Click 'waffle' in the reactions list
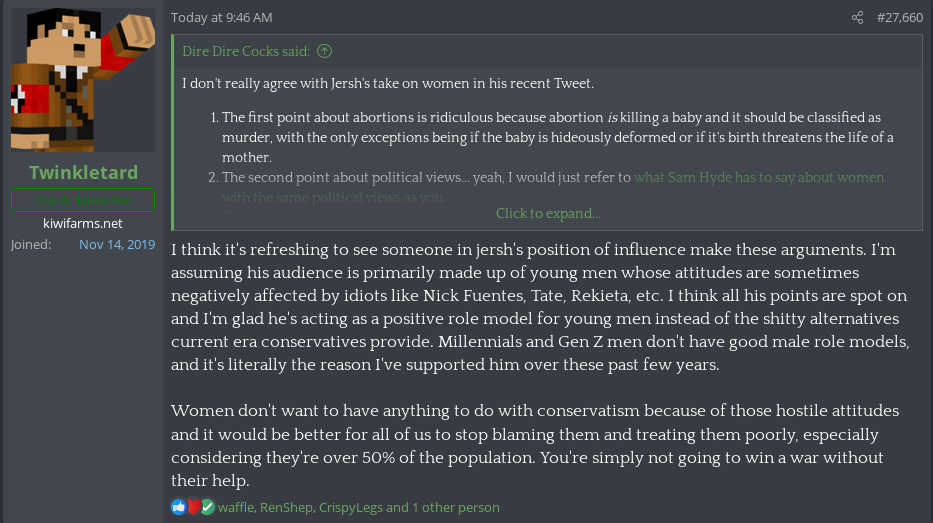 (235, 507)
